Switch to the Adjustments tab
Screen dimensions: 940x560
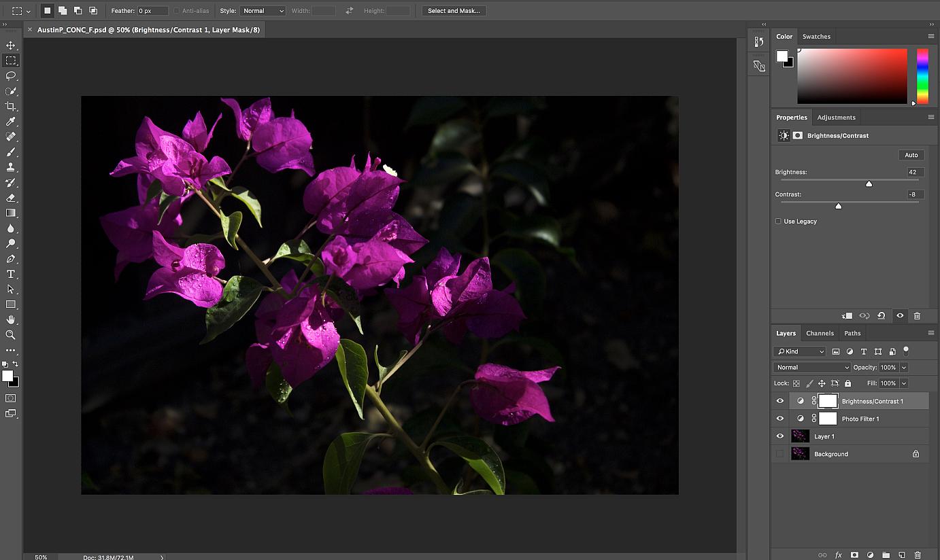coord(836,118)
